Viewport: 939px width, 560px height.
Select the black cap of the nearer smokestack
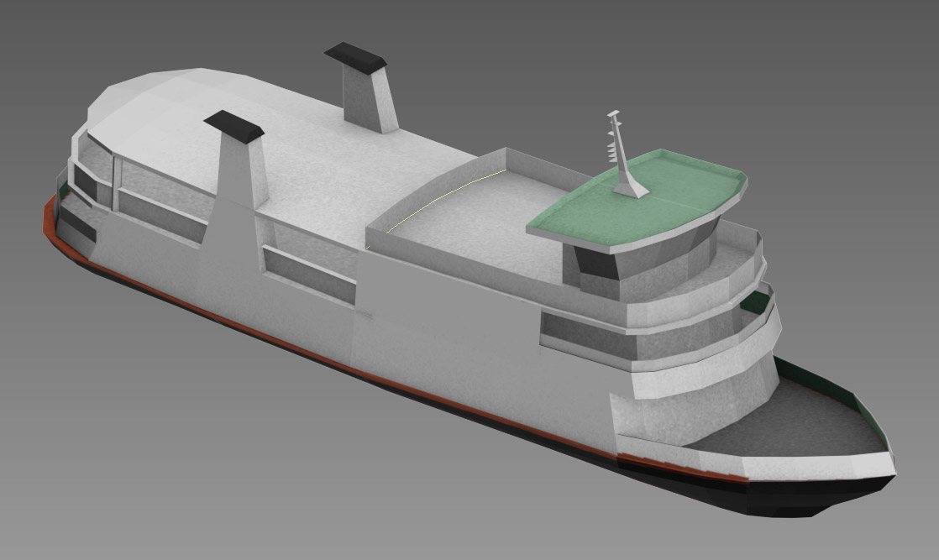coord(233,126)
